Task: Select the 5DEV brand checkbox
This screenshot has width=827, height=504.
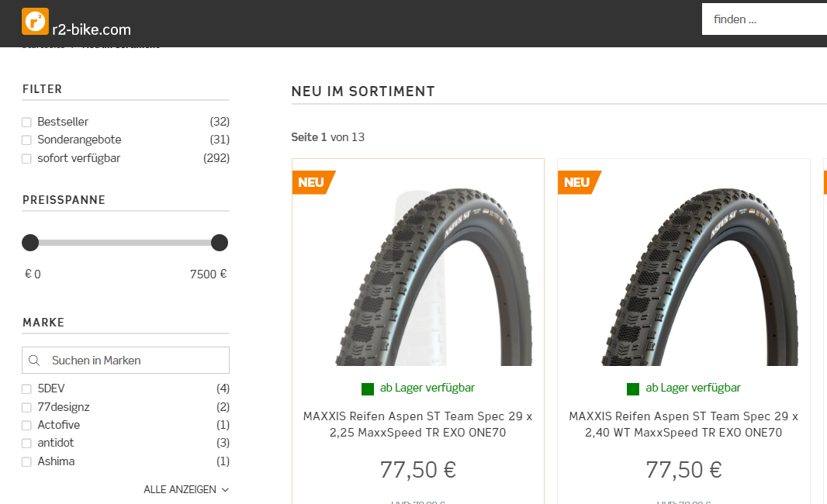Action: coord(26,389)
